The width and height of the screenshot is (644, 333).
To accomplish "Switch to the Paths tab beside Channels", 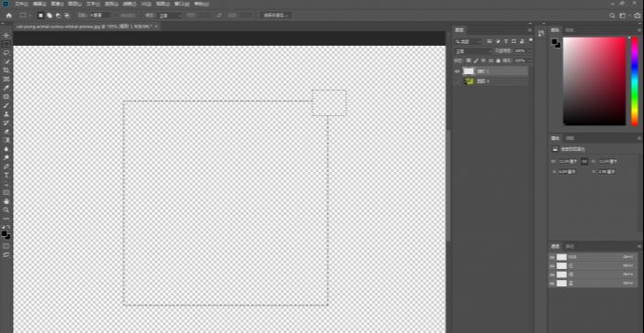I will pos(570,246).
